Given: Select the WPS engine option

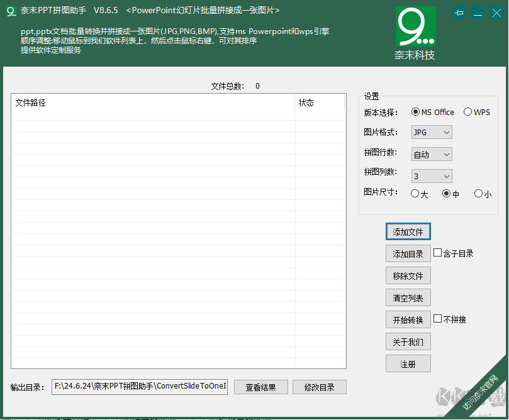Looking at the screenshot, I should point(476,112).
